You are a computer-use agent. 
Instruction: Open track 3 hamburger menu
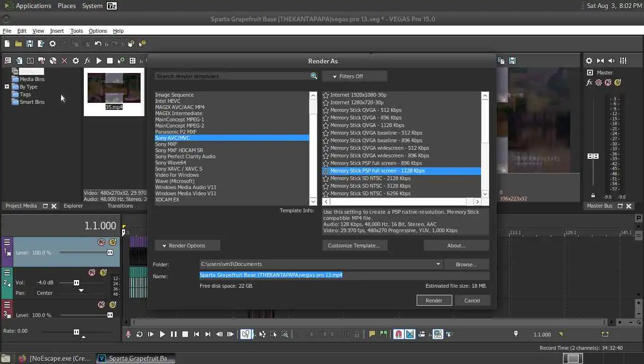7,305
